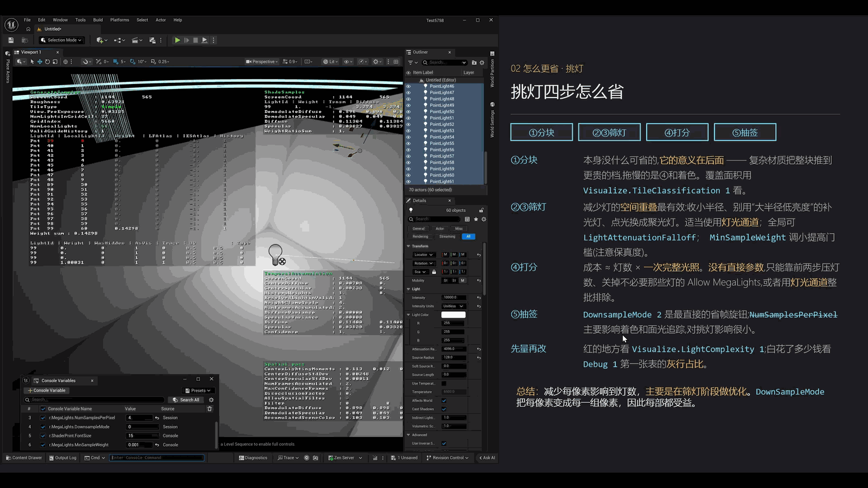This screenshot has width=868, height=488.
Task: Click the Search All button
Action: (x=187, y=400)
